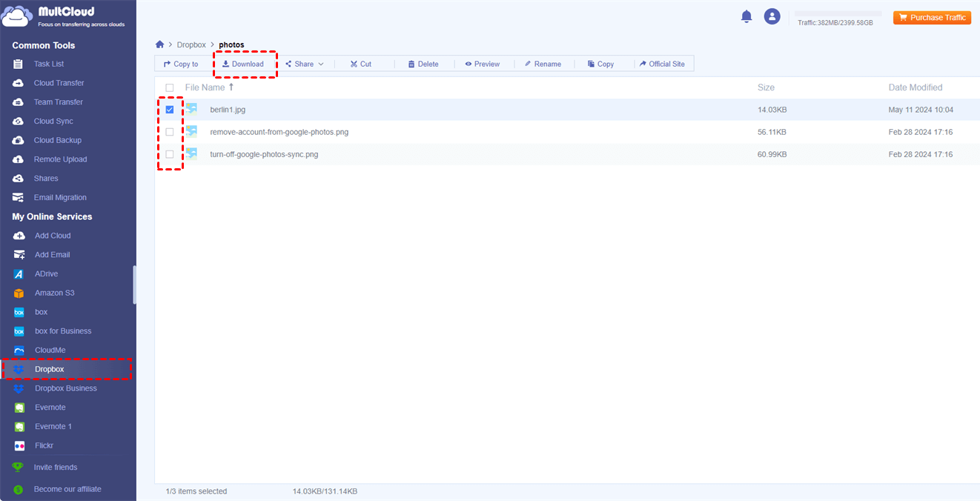Click remove-account-from-google-photos.png file name
980x501 pixels.
[279, 132]
